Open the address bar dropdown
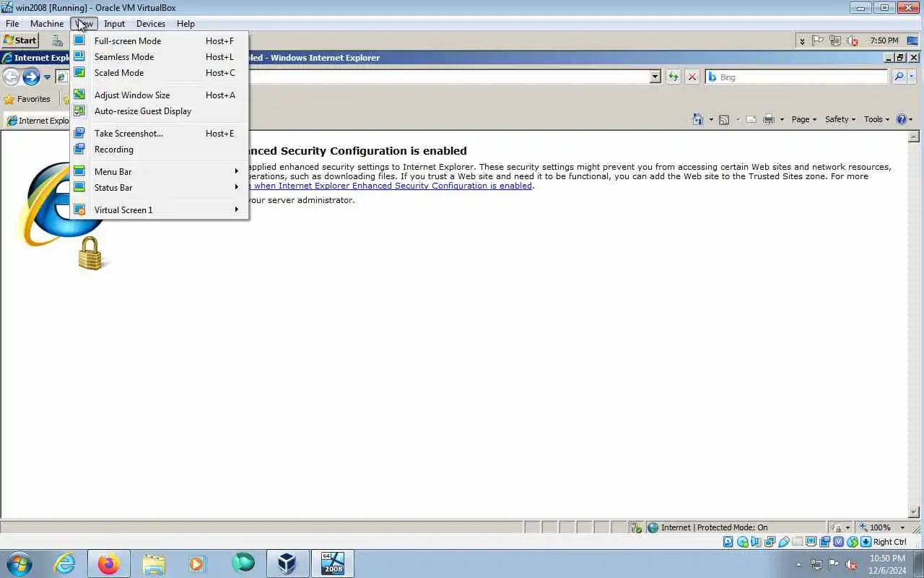Viewport: 924px width, 578px height. click(x=655, y=77)
